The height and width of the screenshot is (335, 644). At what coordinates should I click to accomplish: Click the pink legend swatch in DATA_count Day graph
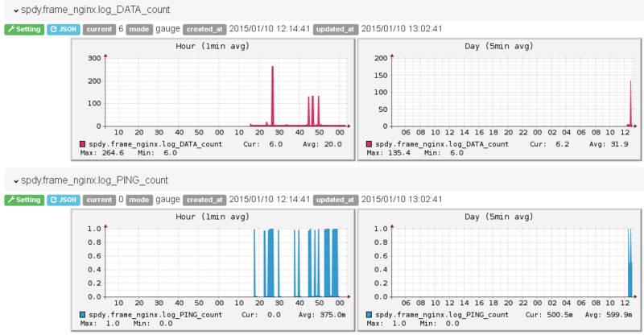click(369, 144)
